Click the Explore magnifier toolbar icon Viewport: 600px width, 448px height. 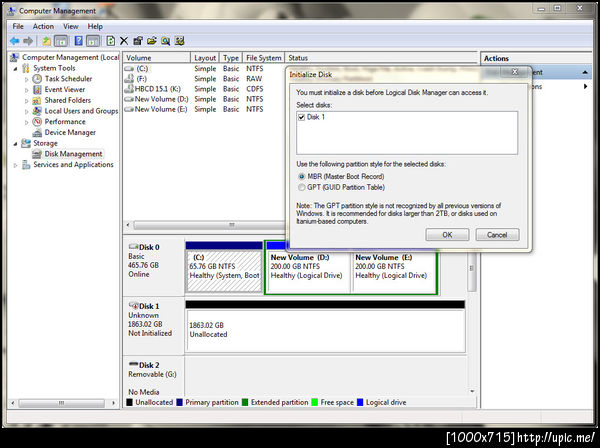tap(165, 41)
